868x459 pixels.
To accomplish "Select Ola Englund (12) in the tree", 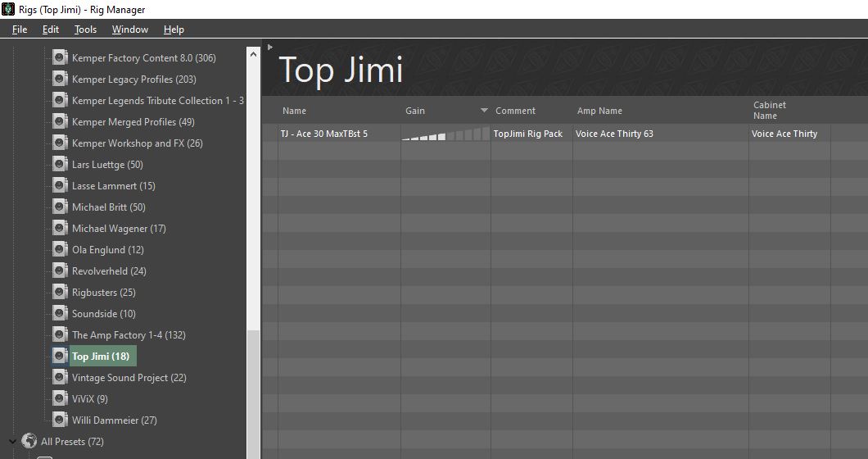I will (x=108, y=250).
